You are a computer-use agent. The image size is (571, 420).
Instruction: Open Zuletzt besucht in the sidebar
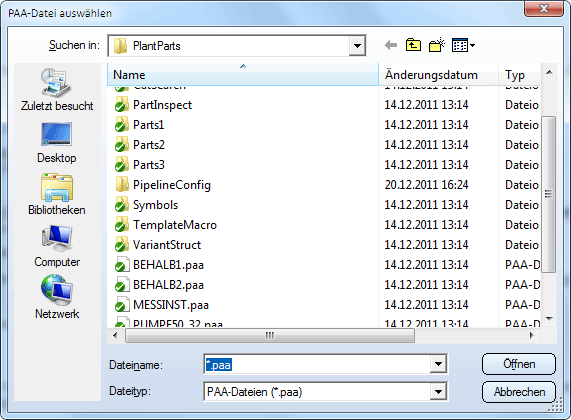(57, 90)
